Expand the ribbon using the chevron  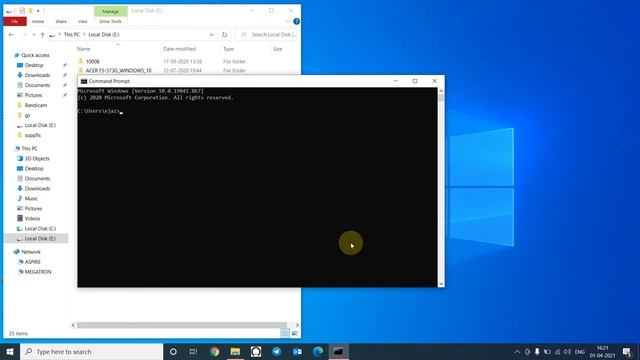coord(288,21)
